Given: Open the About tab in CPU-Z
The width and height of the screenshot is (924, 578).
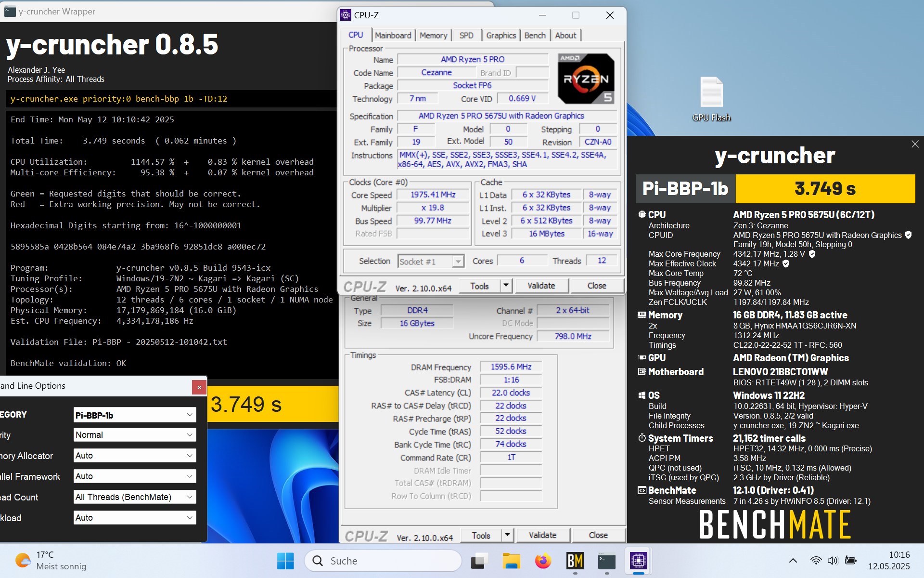Looking at the screenshot, I should pos(565,35).
